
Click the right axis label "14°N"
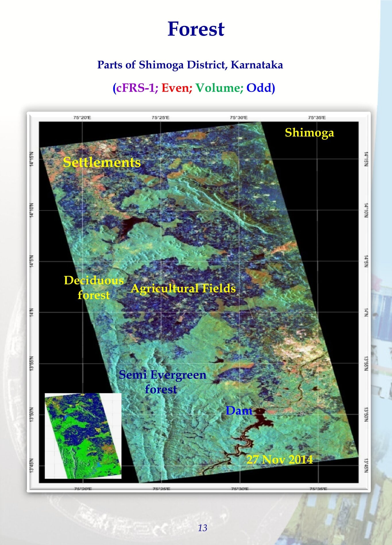coord(366,312)
